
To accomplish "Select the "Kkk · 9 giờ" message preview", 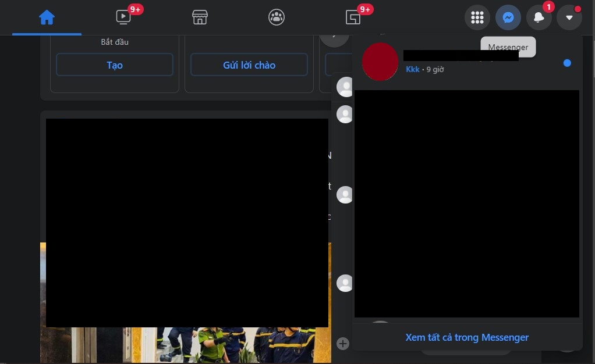I will click(x=425, y=70).
